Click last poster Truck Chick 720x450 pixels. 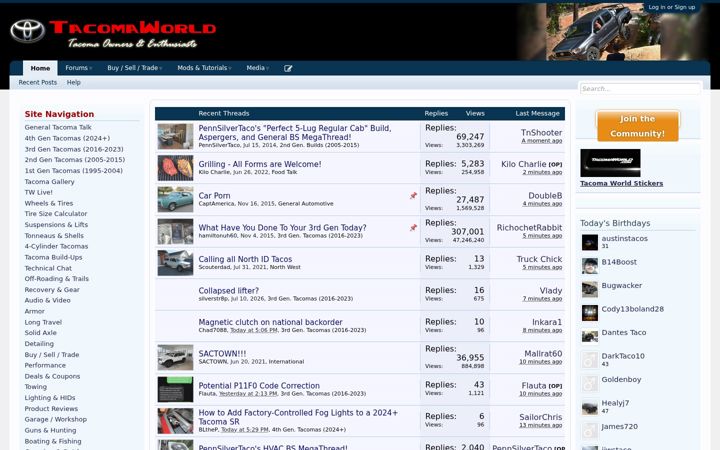(539, 259)
